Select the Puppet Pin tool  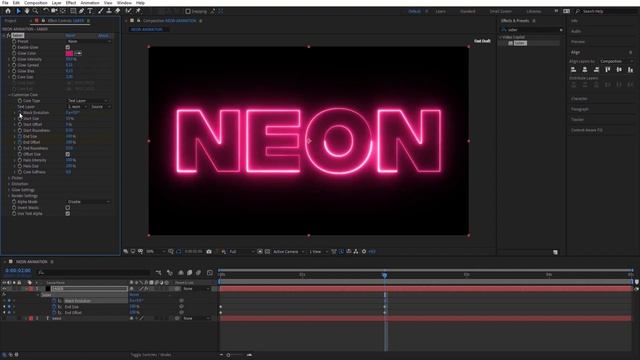click(138, 11)
